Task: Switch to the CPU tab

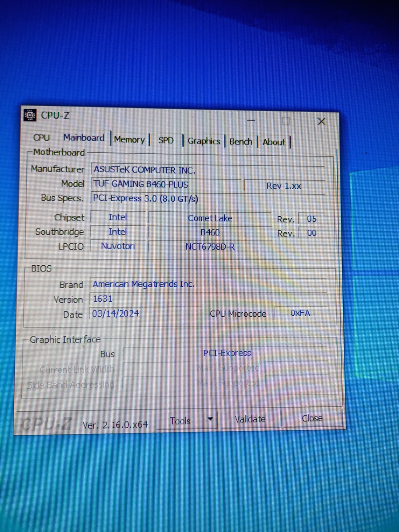Action: coord(41,138)
